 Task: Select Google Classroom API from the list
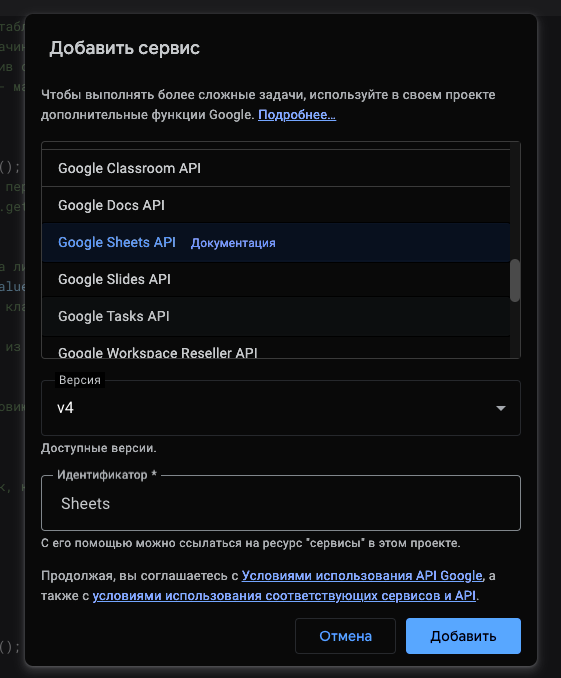[x=276, y=168]
